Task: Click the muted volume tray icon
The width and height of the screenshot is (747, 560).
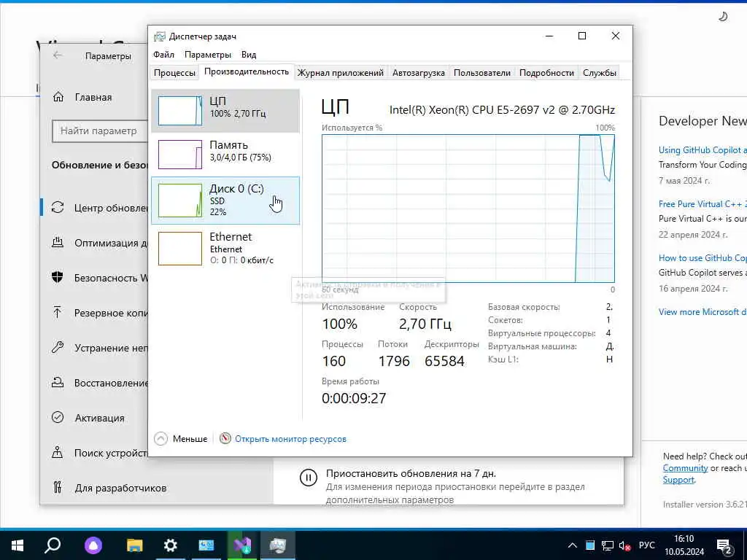Action: [x=624, y=545]
